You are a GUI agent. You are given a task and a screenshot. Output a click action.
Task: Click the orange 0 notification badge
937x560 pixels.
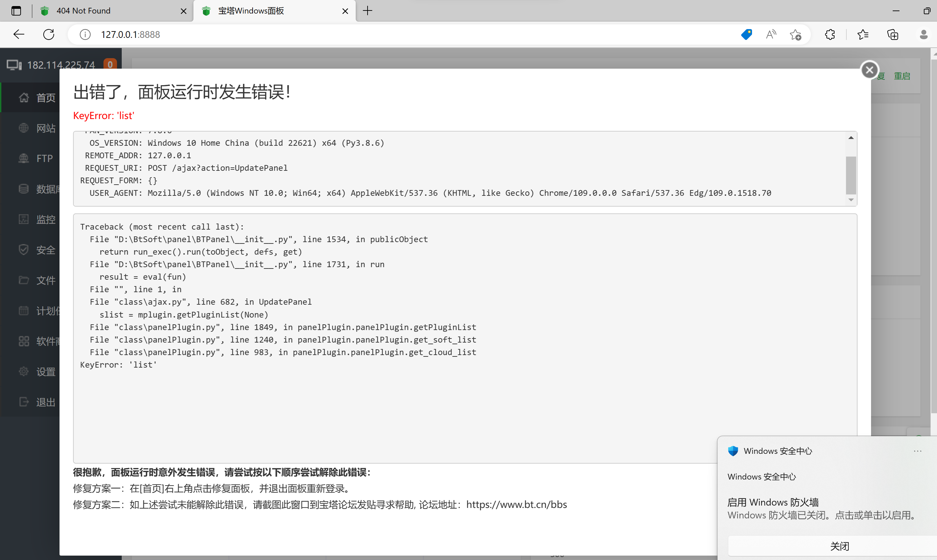(110, 64)
